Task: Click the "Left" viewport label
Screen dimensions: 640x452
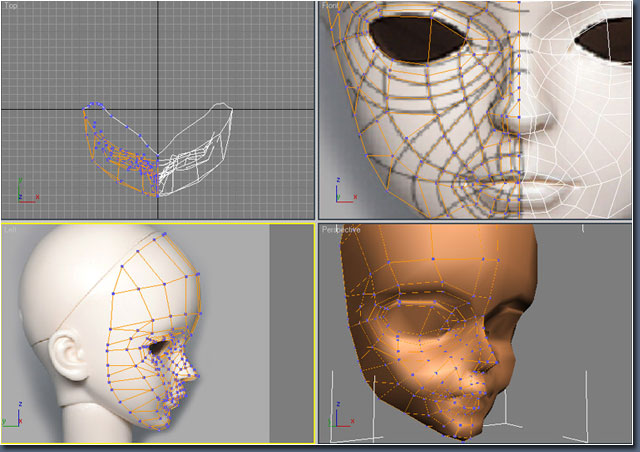Action: [10, 230]
